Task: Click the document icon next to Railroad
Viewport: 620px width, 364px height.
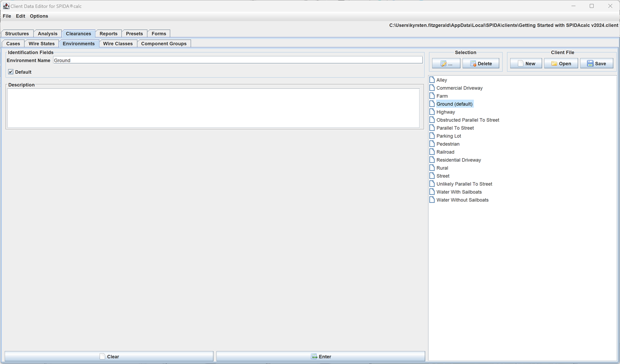Action: point(432,152)
